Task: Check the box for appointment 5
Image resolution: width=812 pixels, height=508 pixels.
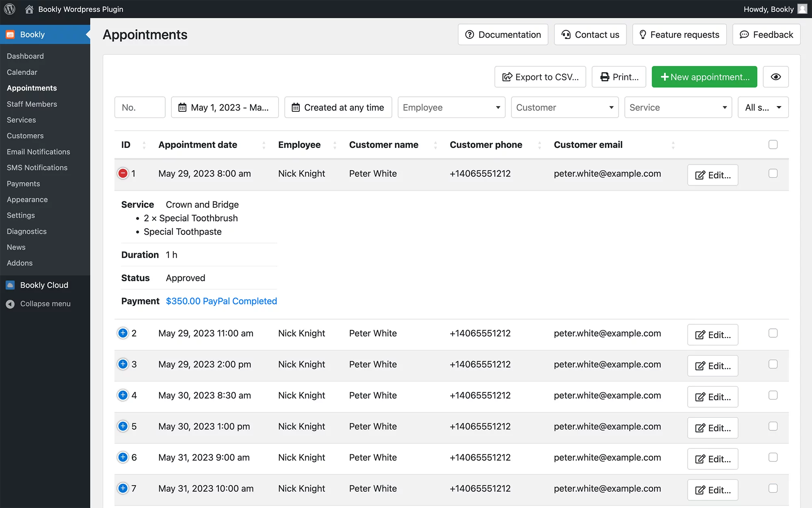Action: click(x=773, y=426)
